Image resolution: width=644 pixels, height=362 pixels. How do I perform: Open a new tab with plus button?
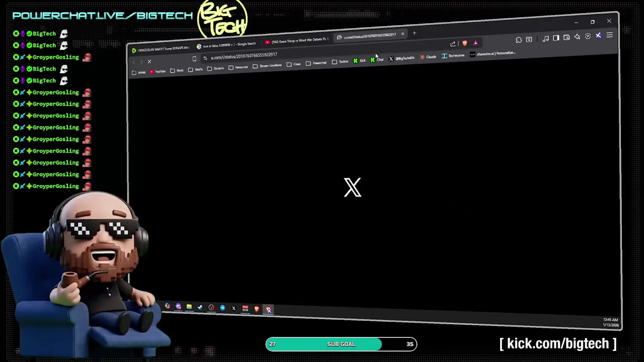414,33
